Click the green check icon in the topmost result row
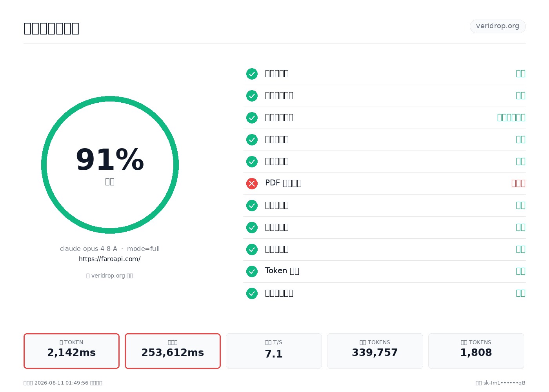This screenshot has height=392, width=549. click(x=252, y=74)
